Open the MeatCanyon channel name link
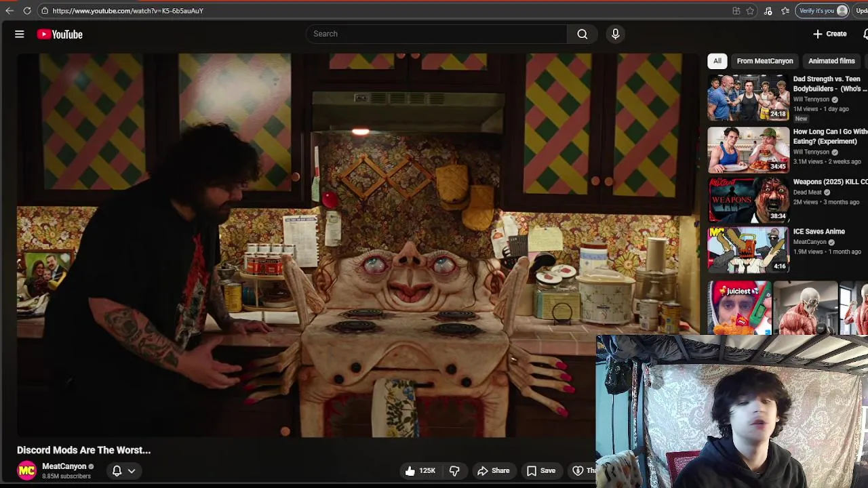The width and height of the screenshot is (868, 488). click(x=64, y=466)
